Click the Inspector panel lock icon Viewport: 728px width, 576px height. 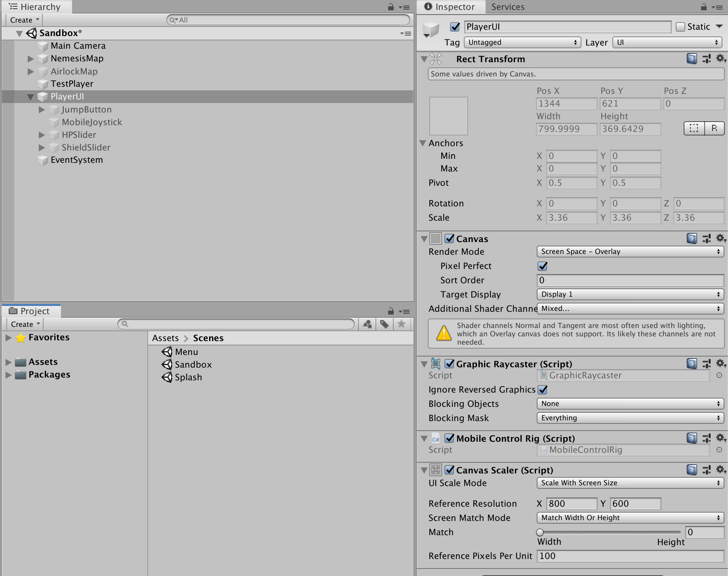703,7
